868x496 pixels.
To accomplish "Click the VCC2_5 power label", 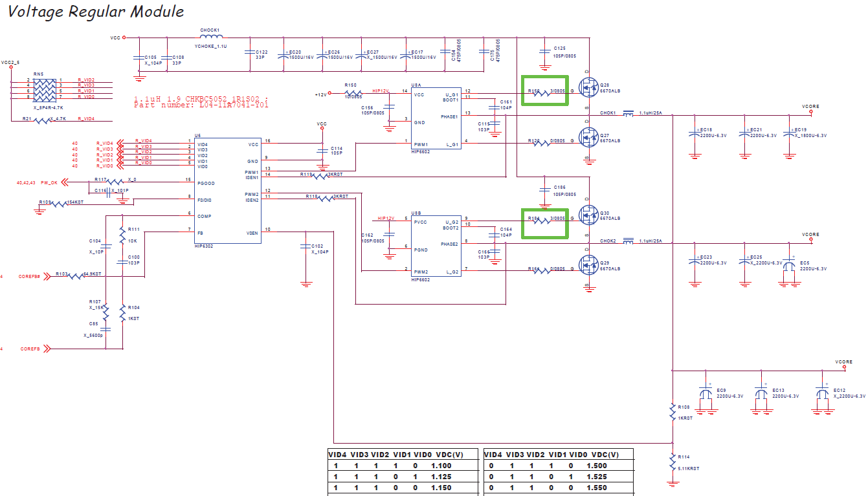I will coord(10,63).
